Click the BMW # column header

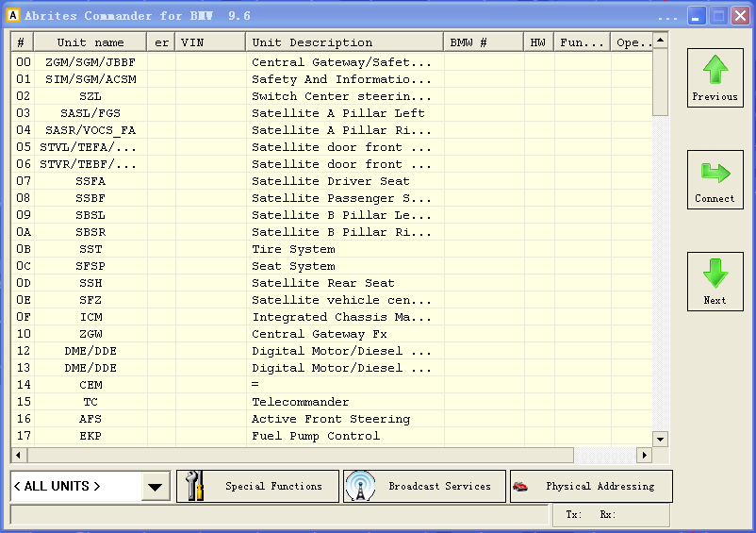click(x=484, y=42)
